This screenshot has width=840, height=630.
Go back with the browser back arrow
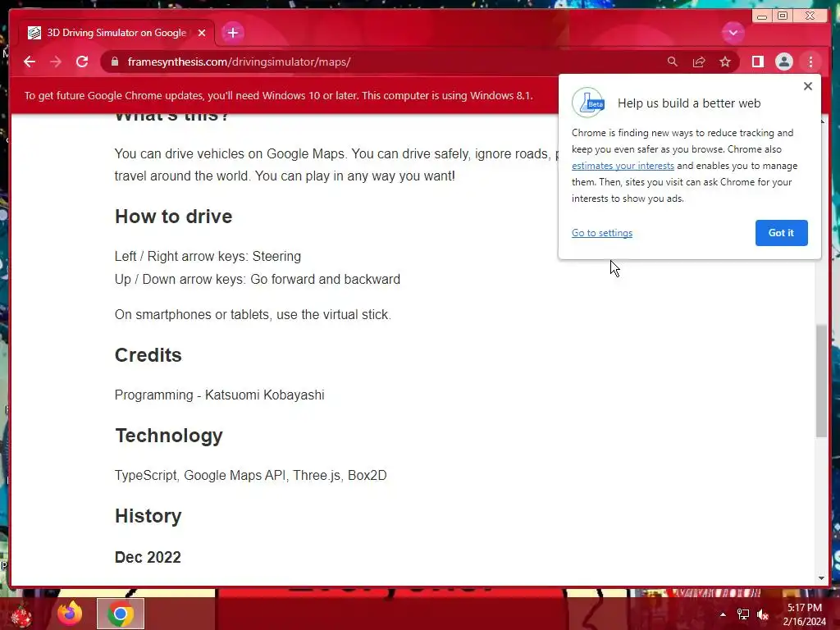tap(30, 62)
